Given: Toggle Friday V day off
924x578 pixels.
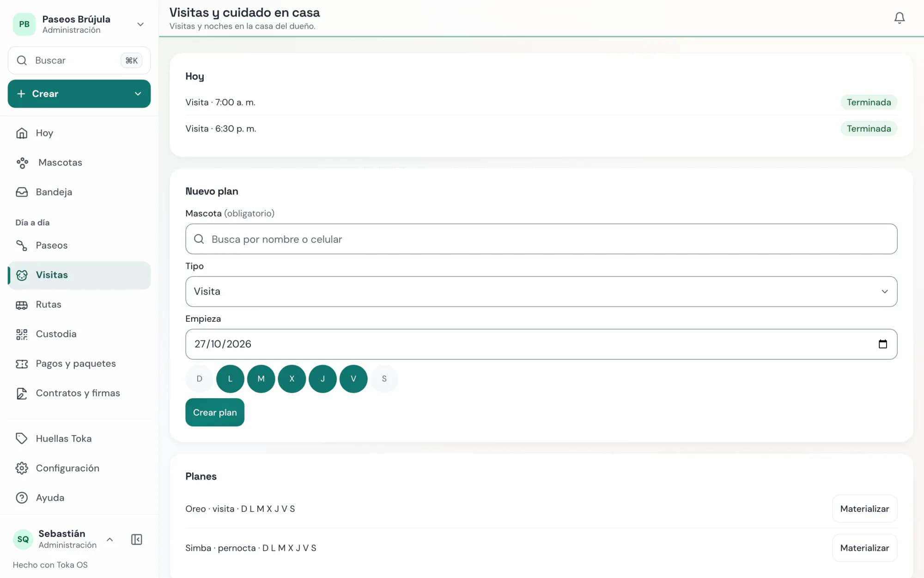Looking at the screenshot, I should (x=353, y=379).
